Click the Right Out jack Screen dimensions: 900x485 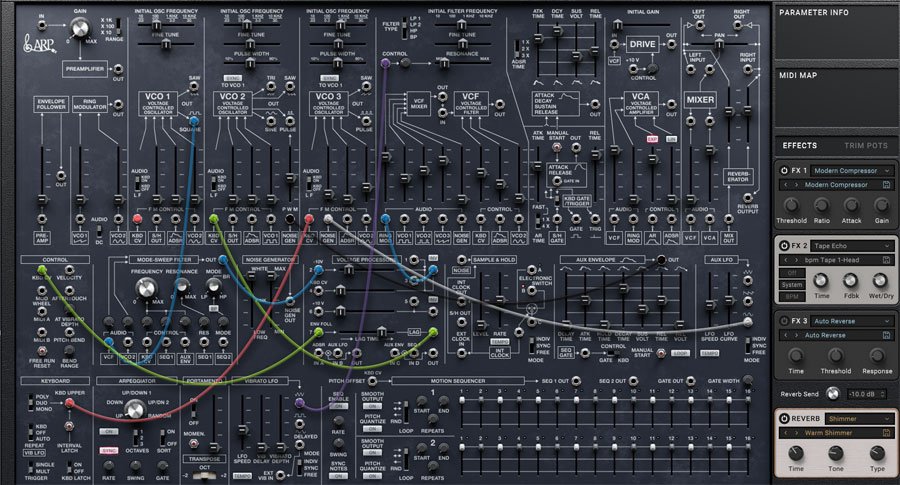[739, 25]
